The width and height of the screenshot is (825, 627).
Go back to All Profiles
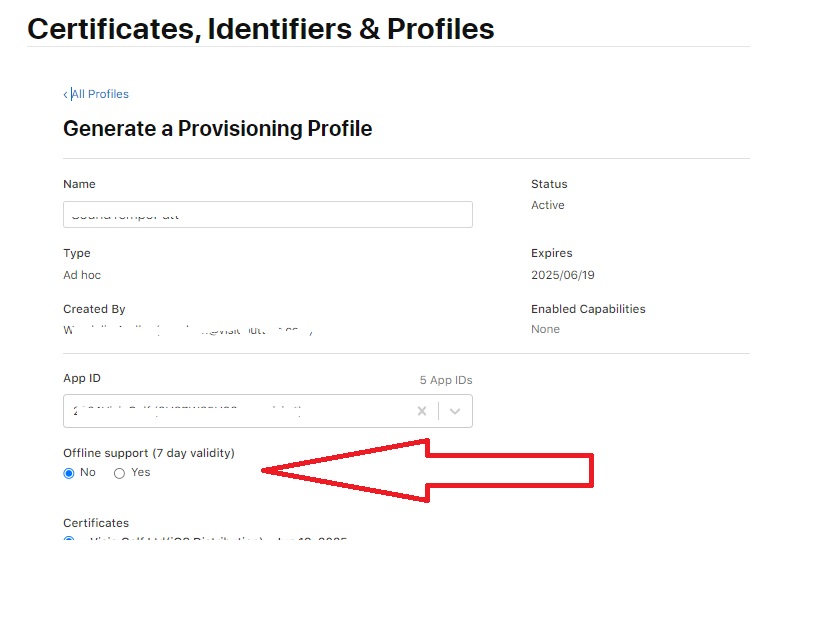[x=100, y=94]
